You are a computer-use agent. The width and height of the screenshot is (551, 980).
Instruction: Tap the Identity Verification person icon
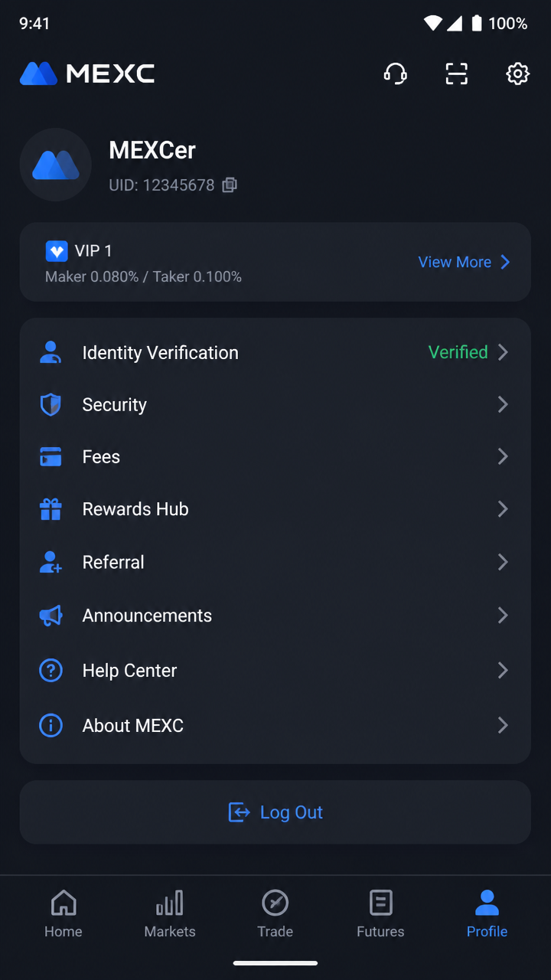pyautogui.click(x=51, y=353)
